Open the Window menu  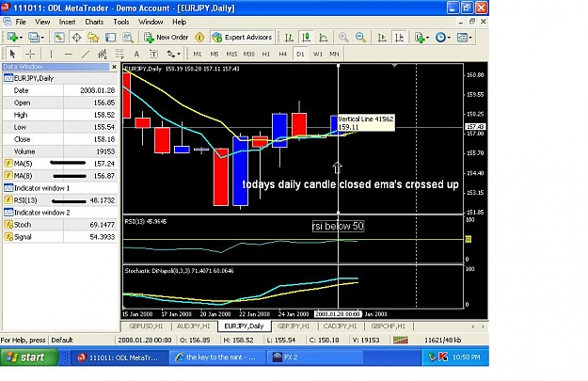tap(151, 23)
